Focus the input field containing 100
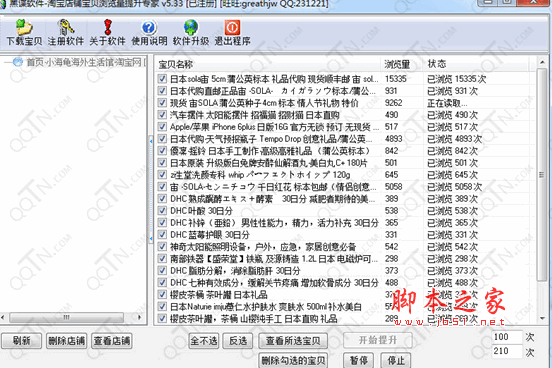552x368 pixels. (x=507, y=337)
